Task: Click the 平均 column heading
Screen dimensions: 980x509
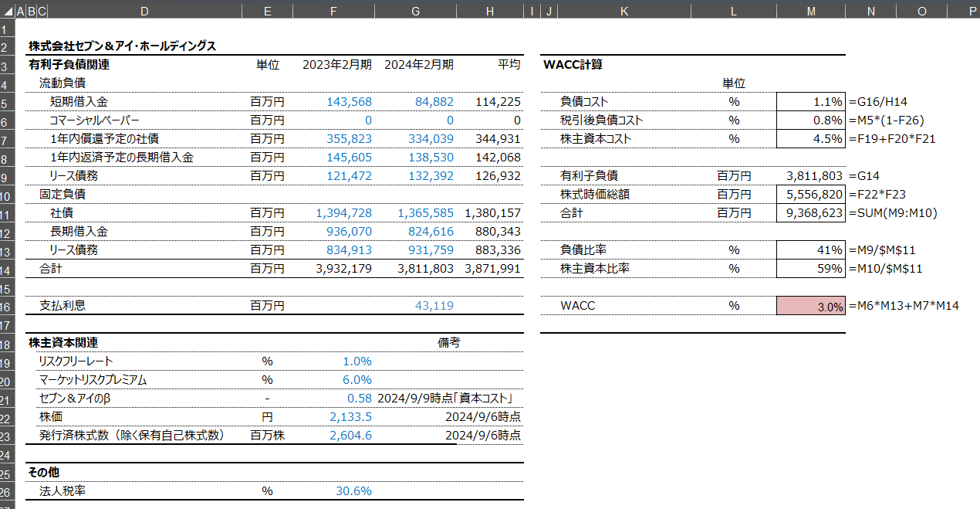Action: [x=509, y=65]
